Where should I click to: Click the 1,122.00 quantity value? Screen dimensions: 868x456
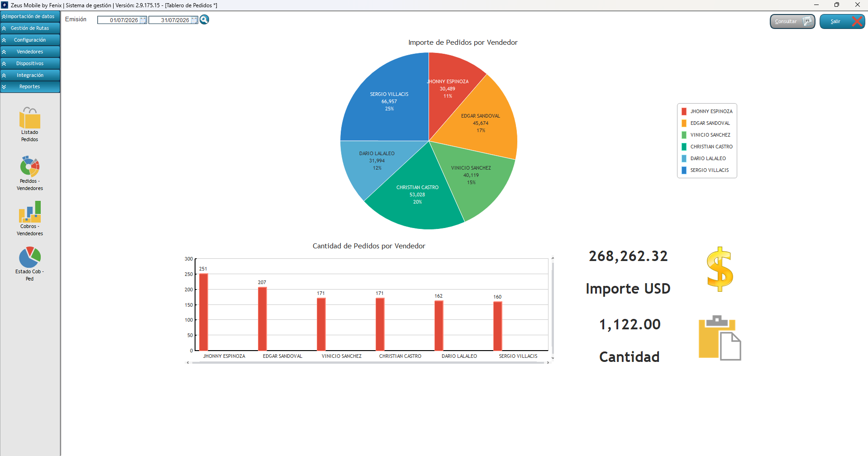pos(630,324)
